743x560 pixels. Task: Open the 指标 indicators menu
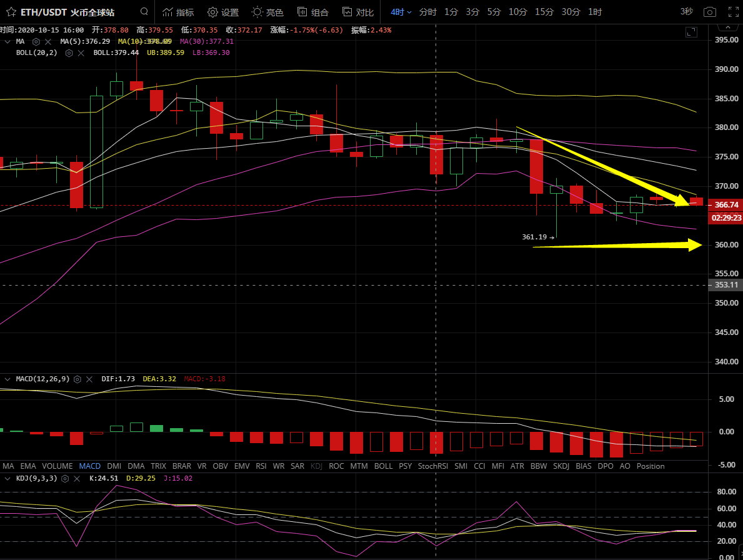click(x=178, y=12)
